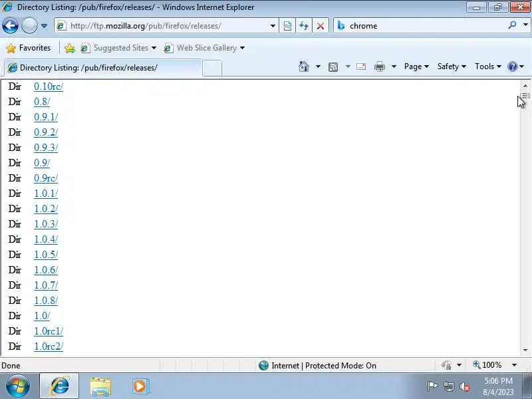Open the Web Slice Gallery favorite

(204, 48)
